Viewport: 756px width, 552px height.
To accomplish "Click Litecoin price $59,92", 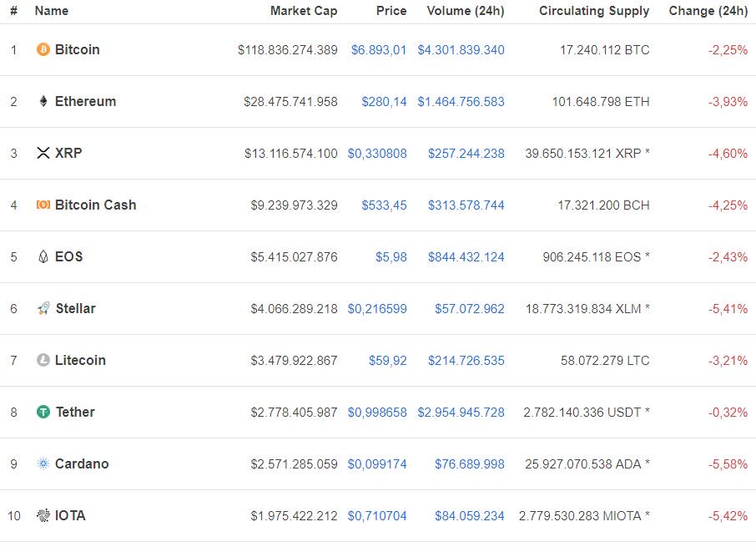I will (388, 361).
